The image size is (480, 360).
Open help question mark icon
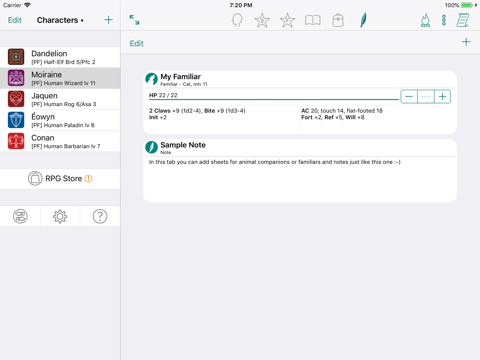(100, 216)
